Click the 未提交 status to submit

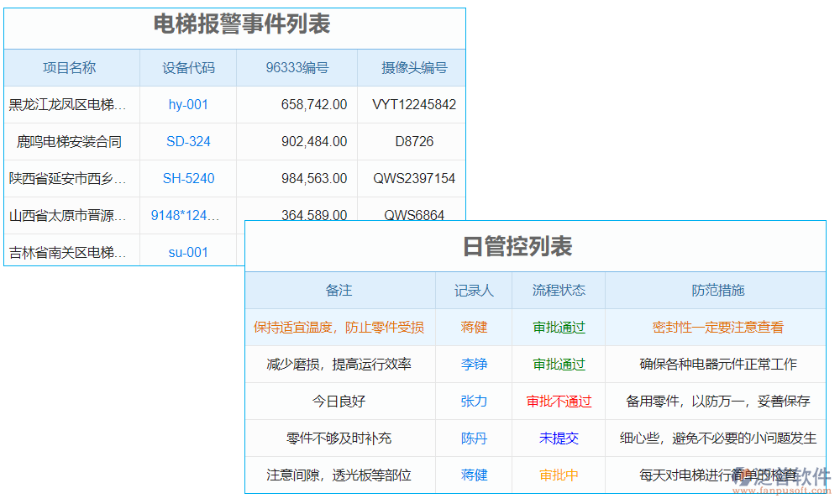559,438
